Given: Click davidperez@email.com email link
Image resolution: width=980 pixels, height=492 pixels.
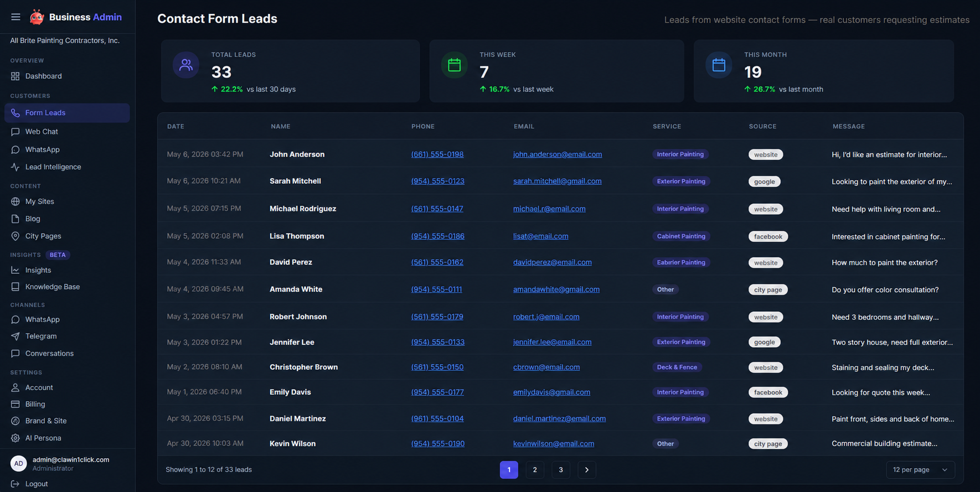Looking at the screenshot, I should [x=552, y=262].
